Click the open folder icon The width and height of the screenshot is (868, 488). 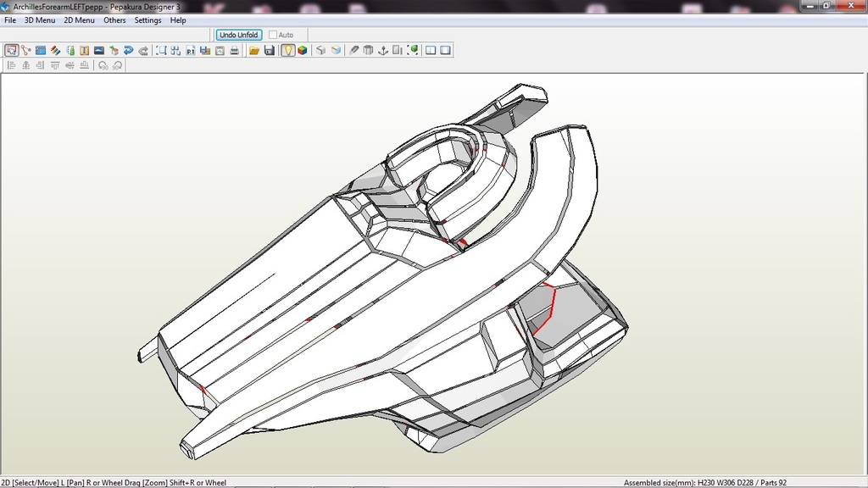(x=254, y=51)
